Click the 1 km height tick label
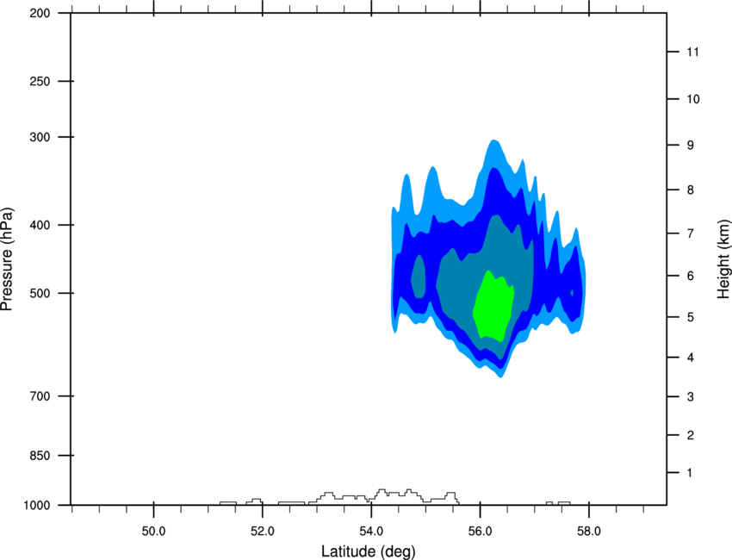Screen dimensions: 732x560 point(690,473)
